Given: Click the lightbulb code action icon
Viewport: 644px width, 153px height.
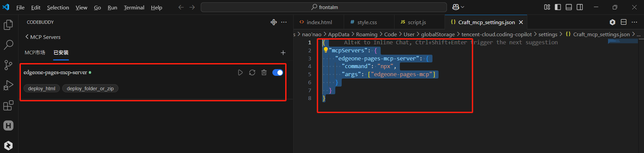Looking at the screenshot, I should 326,50.
